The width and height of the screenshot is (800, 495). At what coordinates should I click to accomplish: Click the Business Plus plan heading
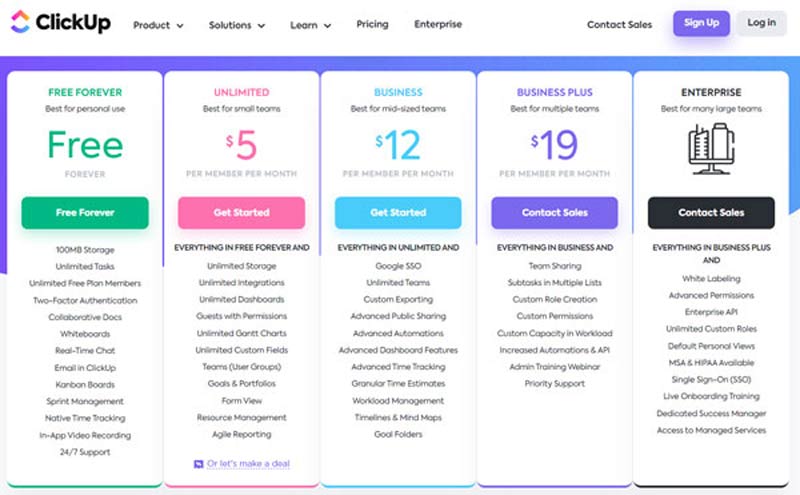(555, 92)
